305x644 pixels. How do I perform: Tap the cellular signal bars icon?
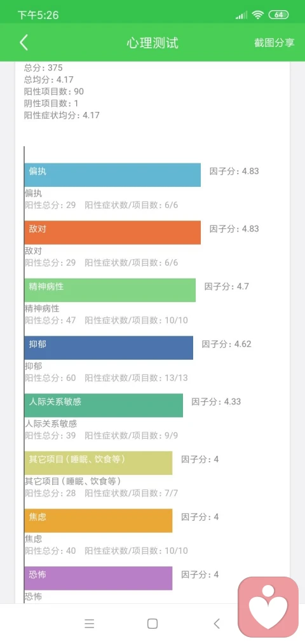pyautogui.click(x=241, y=16)
